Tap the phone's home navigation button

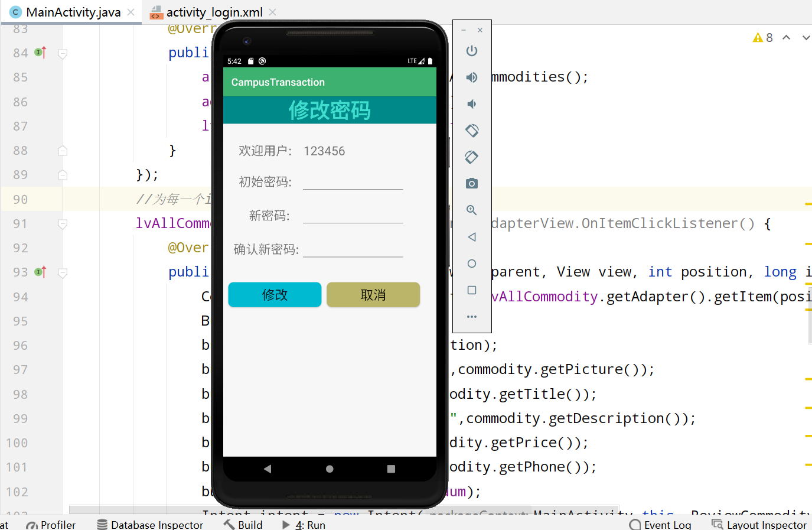tap(330, 469)
